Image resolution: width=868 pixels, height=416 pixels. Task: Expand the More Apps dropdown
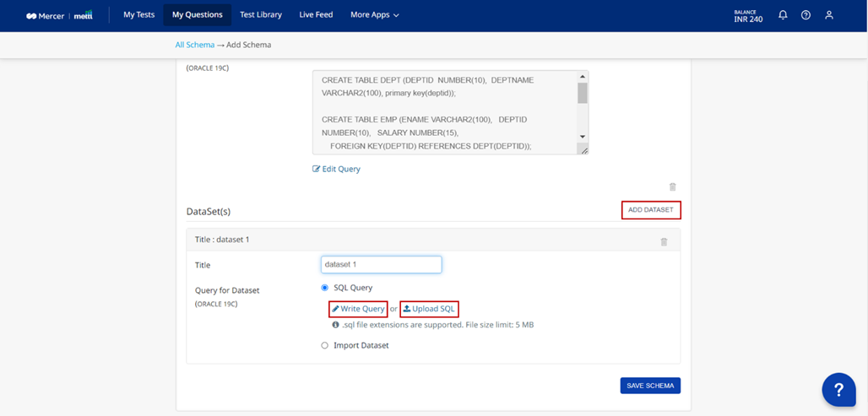(x=375, y=15)
